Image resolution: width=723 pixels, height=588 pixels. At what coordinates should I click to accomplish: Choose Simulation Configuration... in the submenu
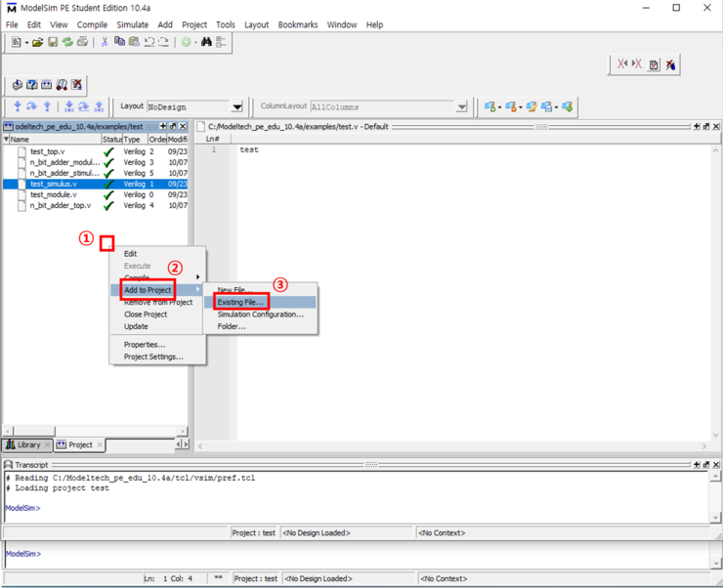261,315
